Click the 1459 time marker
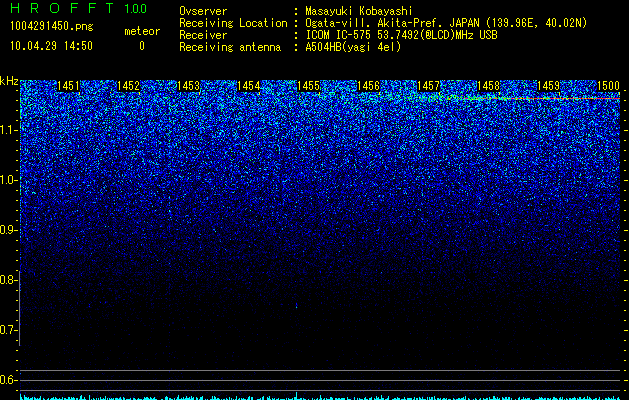The width and height of the screenshot is (629, 400). pyautogui.click(x=548, y=86)
